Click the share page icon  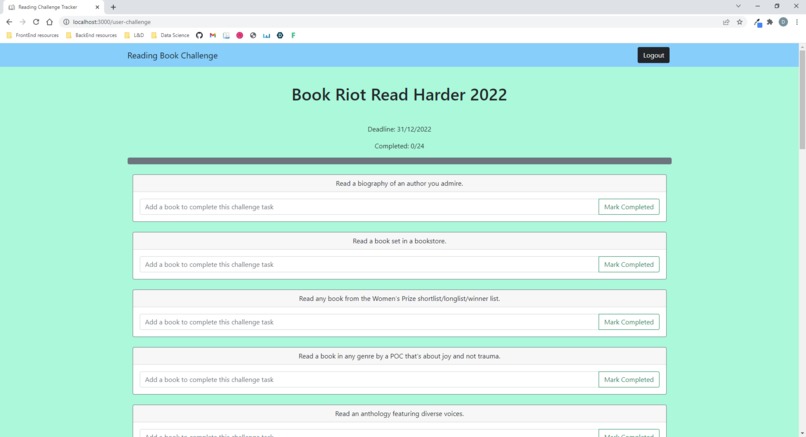tap(726, 22)
